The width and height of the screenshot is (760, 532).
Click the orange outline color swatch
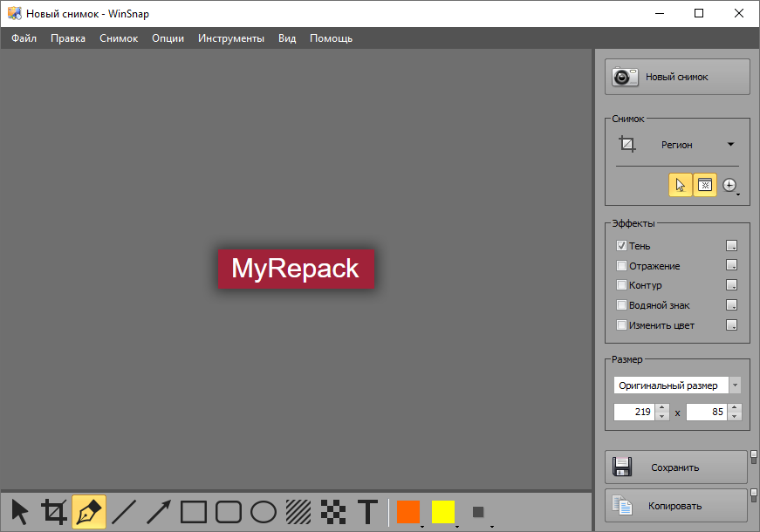coord(408,512)
